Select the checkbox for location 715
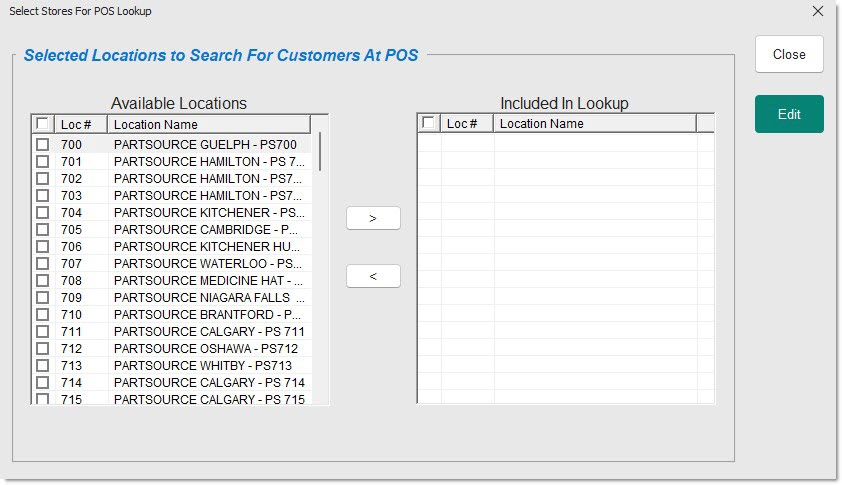 coord(42,400)
